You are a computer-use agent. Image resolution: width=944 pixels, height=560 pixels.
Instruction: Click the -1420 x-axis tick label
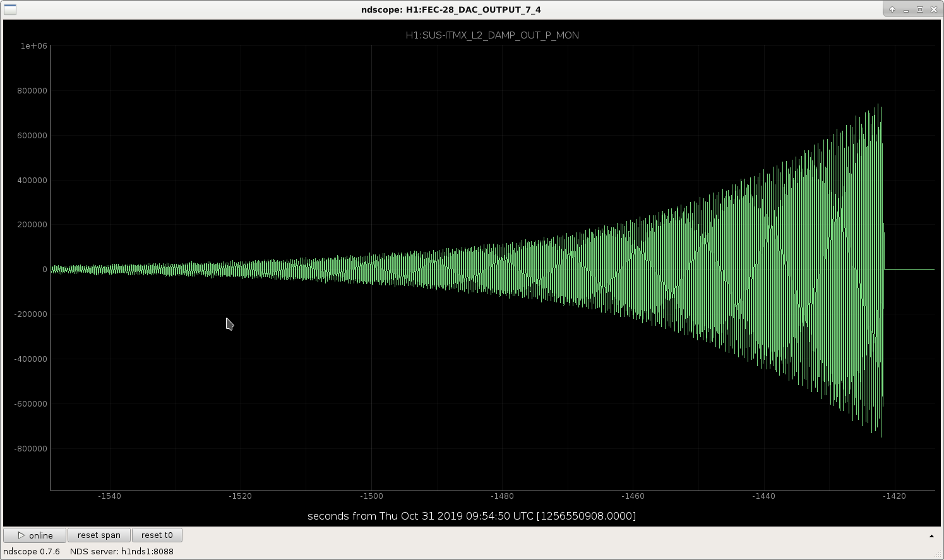click(895, 496)
